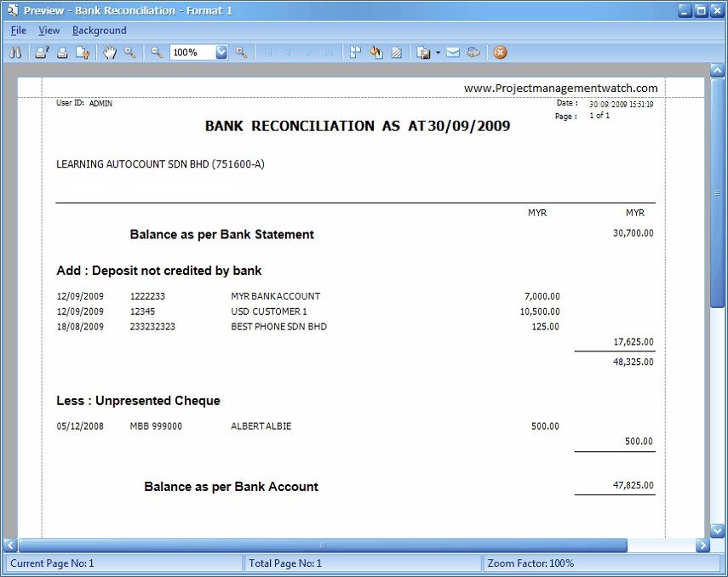Screen dimensions: 728x577
Task: Click the Zoom Out icon
Action: [157, 53]
